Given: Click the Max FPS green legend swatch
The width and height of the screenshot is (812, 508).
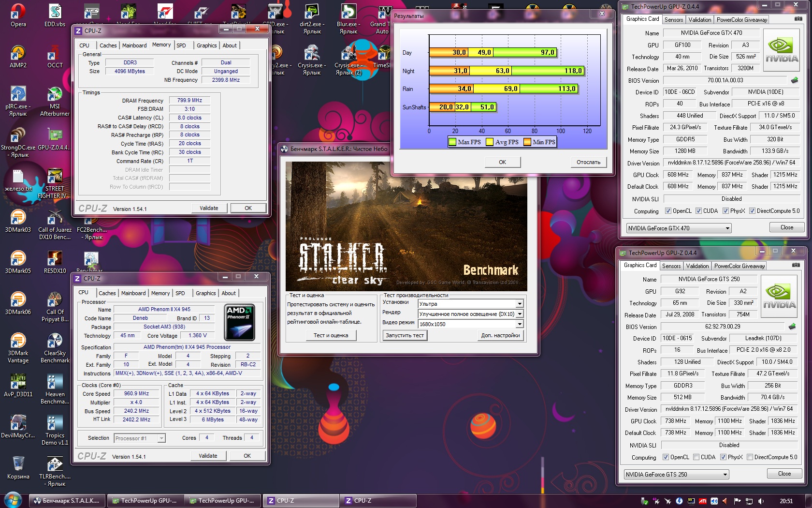Looking at the screenshot, I should tap(452, 142).
